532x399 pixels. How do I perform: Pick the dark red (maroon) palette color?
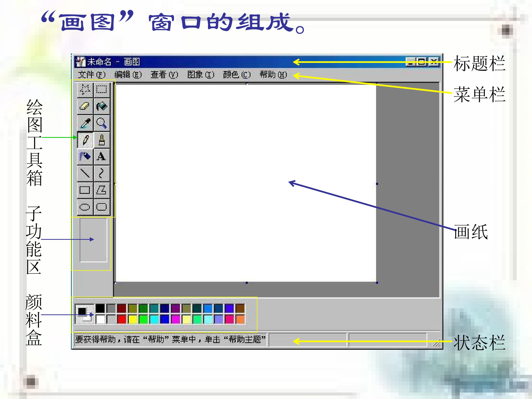tap(122, 308)
